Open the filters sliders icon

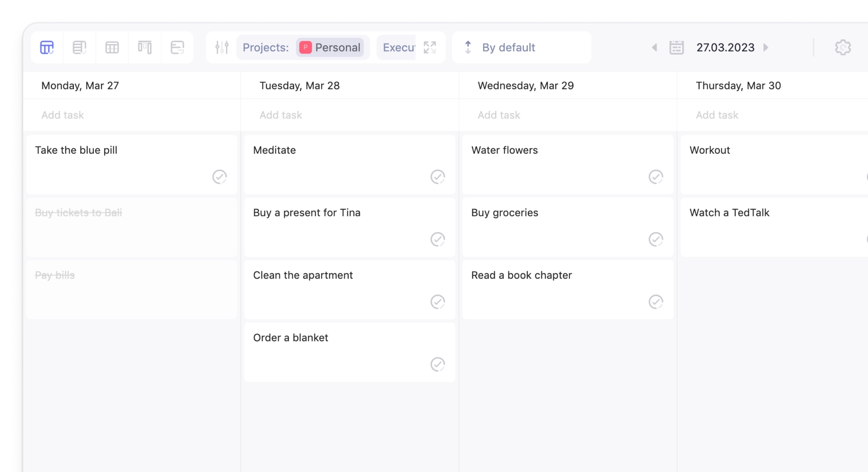tap(222, 47)
